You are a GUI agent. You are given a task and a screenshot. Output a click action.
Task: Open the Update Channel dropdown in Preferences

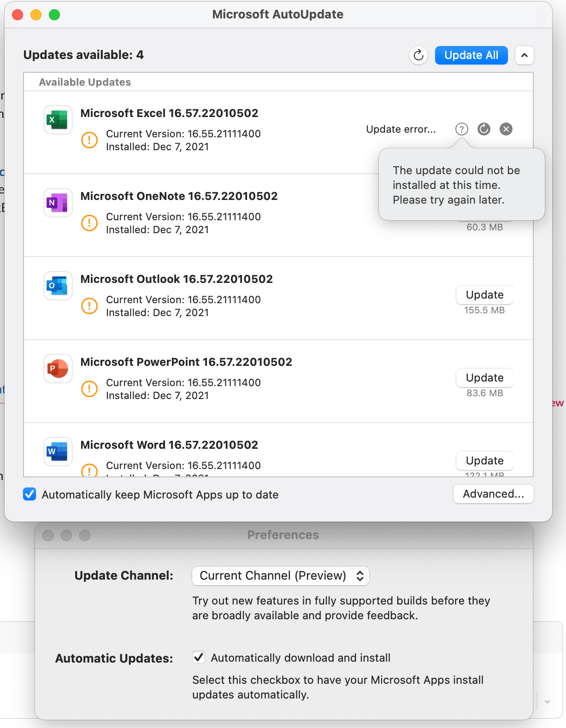(281, 576)
